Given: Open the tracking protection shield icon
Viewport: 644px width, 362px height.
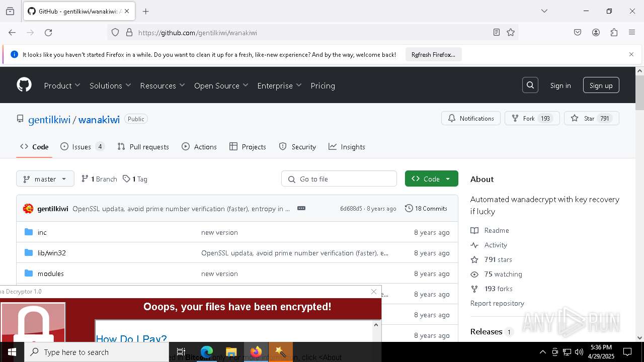Looking at the screenshot, I should [x=115, y=32].
